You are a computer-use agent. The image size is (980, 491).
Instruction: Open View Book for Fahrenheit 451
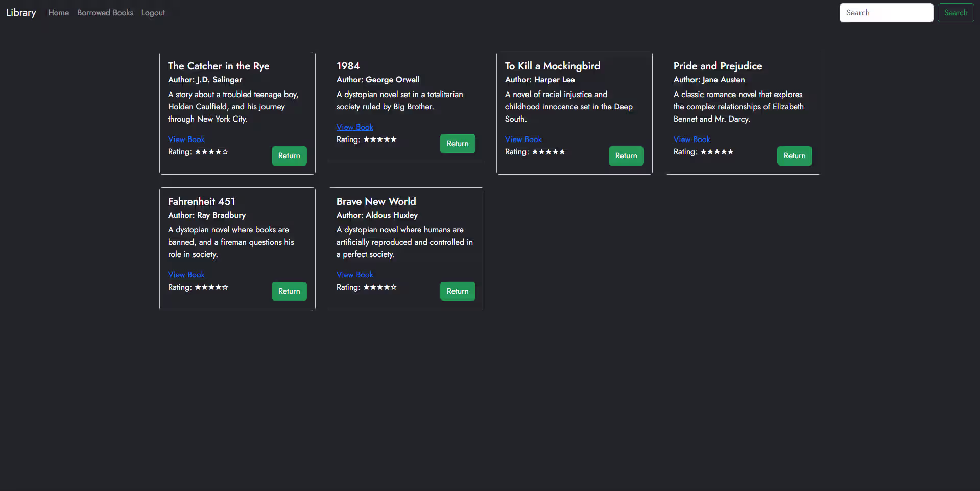(x=186, y=275)
